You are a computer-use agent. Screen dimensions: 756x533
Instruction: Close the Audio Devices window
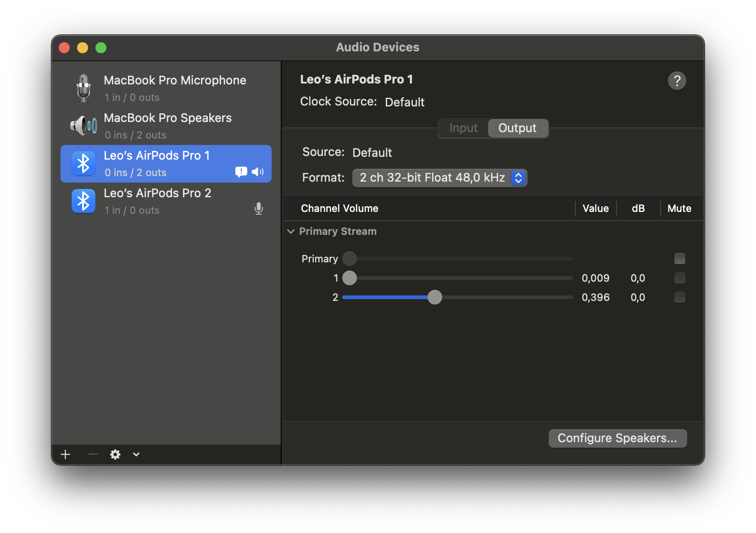[x=64, y=48]
